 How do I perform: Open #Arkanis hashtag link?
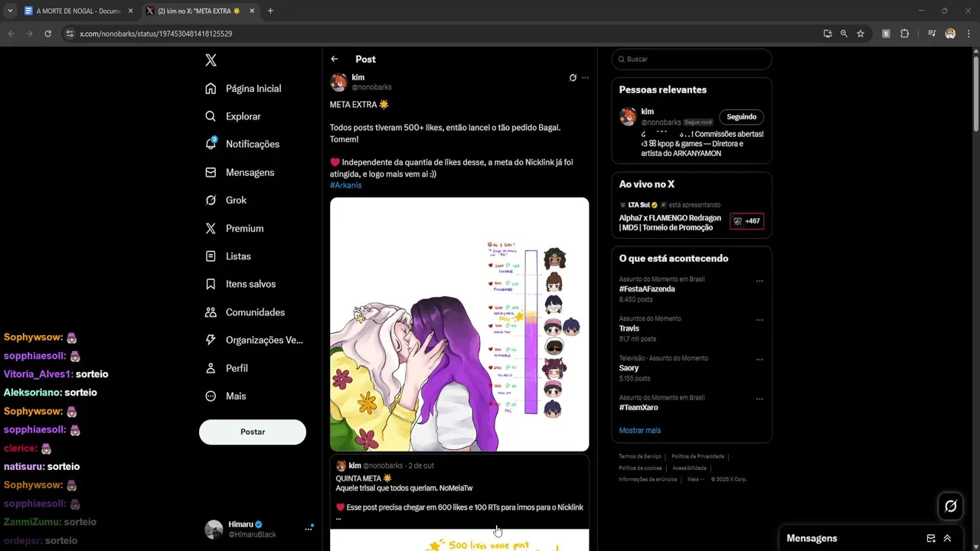point(345,185)
